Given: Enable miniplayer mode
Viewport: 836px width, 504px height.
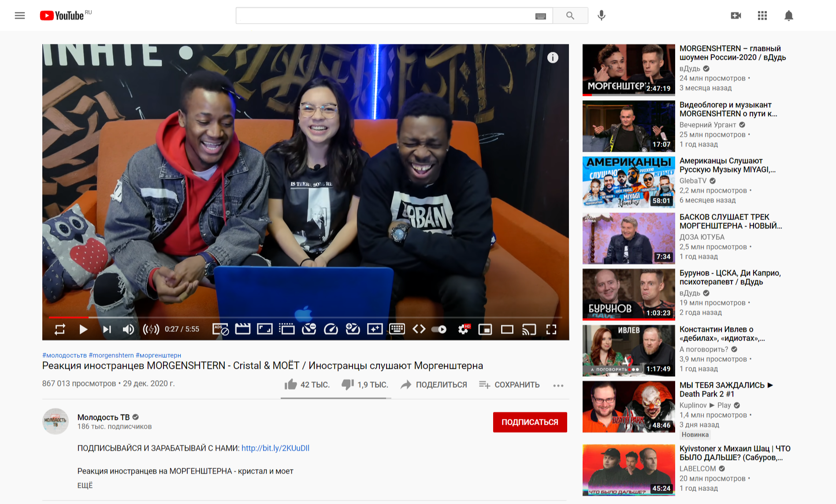Looking at the screenshot, I should point(485,329).
